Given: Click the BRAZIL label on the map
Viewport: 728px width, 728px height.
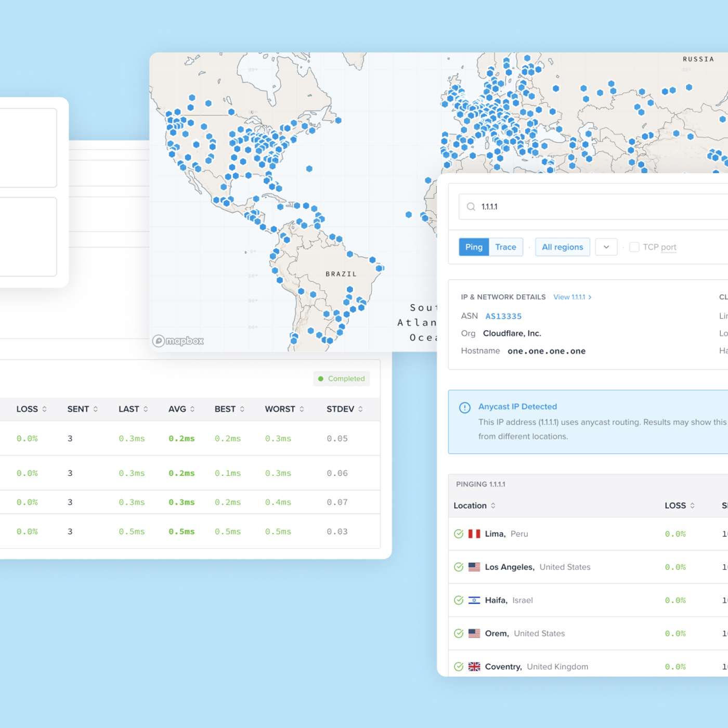Looking at the screenshot, I should [341, 274].
